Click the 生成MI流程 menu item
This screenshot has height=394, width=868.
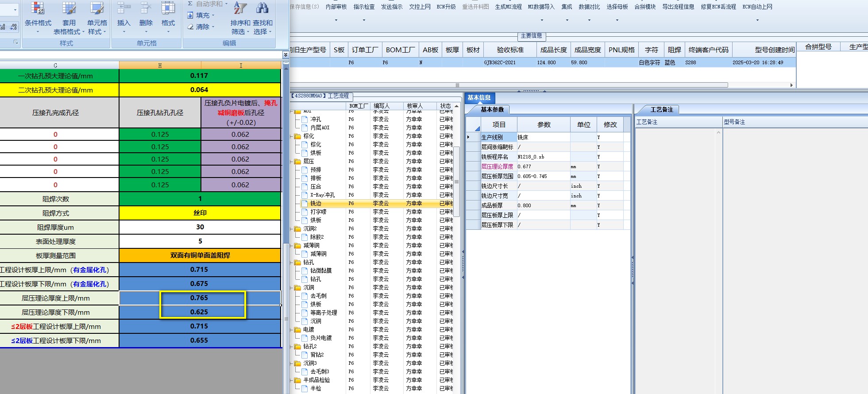click(x=508, y=7)
